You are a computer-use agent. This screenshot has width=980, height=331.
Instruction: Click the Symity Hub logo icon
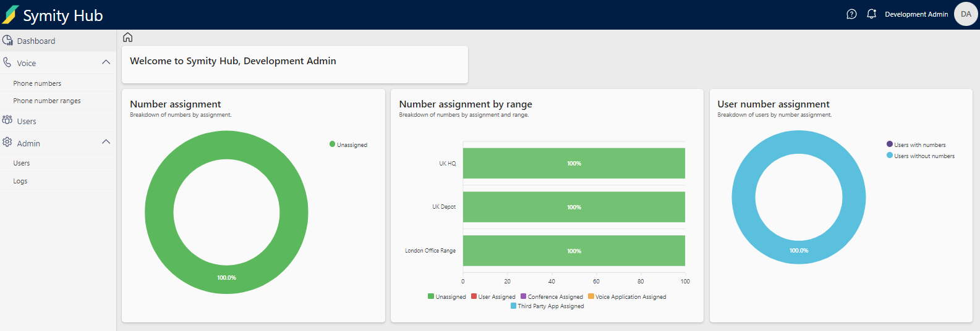11,15
